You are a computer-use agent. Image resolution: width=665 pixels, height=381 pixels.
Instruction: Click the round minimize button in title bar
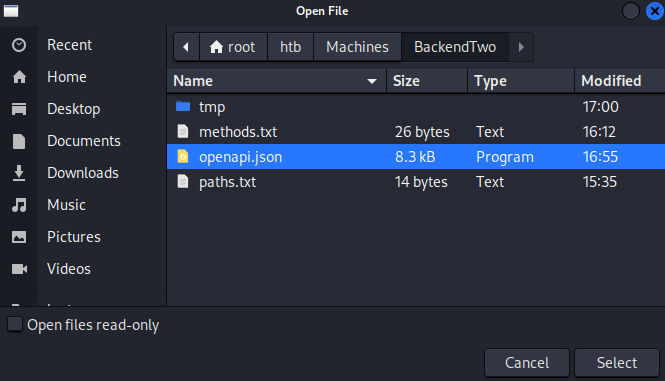point(631,11)
